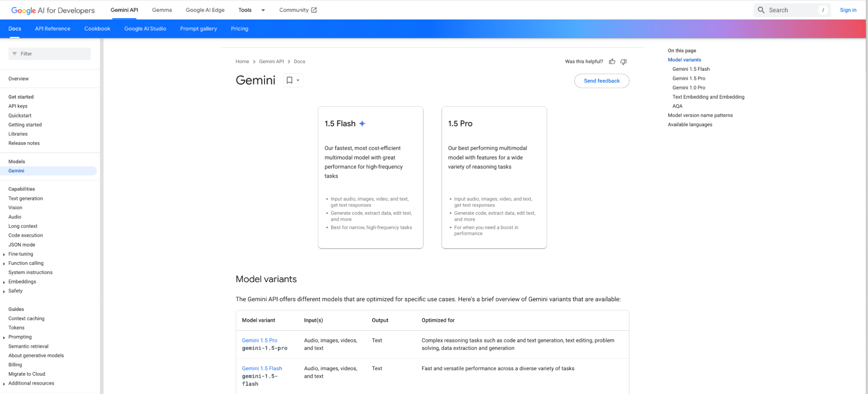
Task: Click the Docs breadcrumb link
Action: [300, 62]
